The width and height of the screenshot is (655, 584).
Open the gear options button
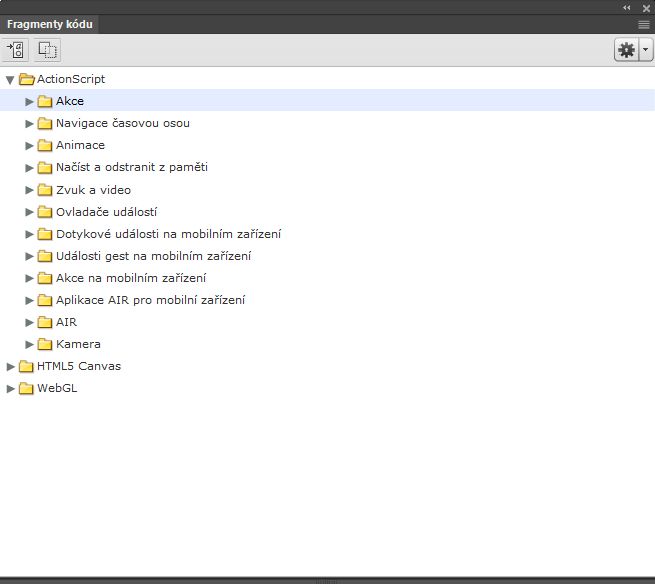(627, 50)
